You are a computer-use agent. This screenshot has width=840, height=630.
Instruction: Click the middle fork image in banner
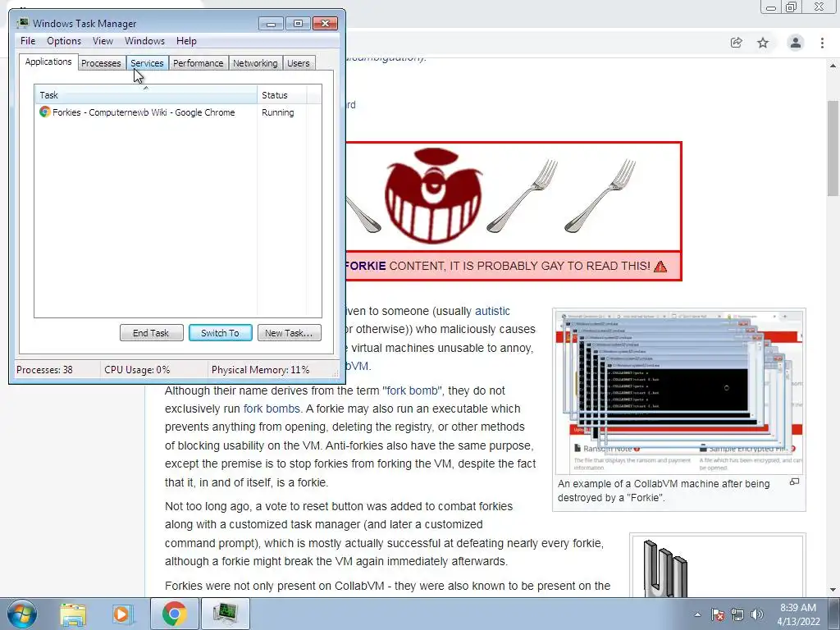pos(523,195)
